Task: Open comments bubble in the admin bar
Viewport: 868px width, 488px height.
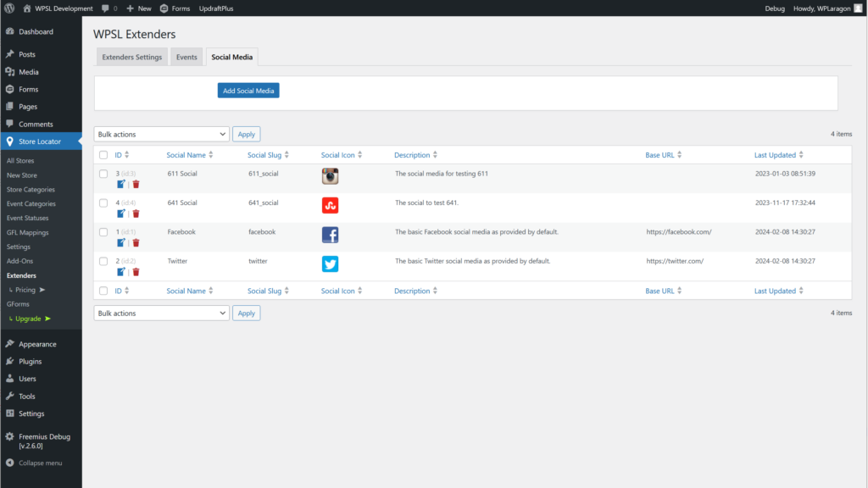Action: point(108,8)
